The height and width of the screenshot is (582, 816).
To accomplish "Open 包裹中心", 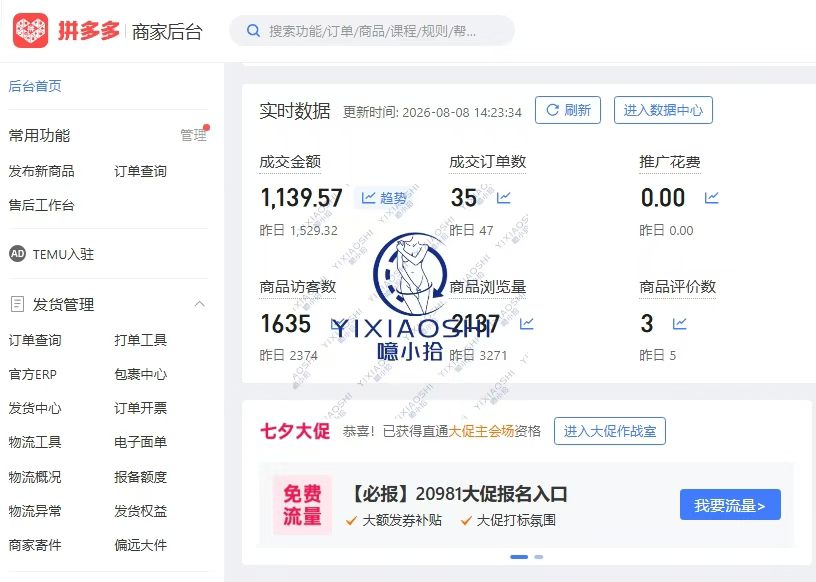I will tap(141, 374).
